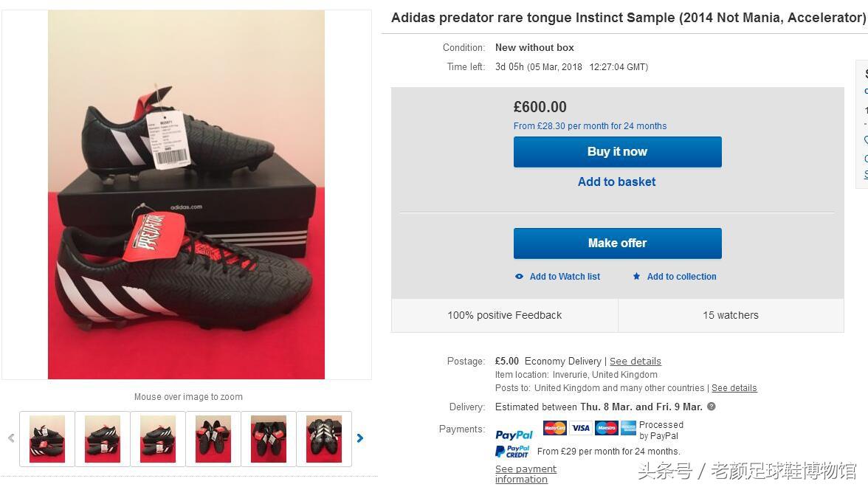The width and height of the screenshot is (868, 487).
Task: Click the Maestro card icon
Action: (606, 428)
